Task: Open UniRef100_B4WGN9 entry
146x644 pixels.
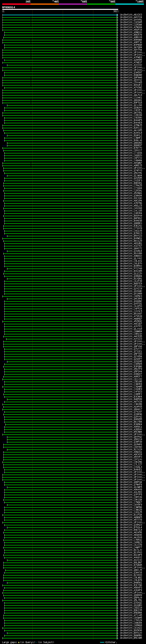Action: pyautogui.click(x=131, y=75)
